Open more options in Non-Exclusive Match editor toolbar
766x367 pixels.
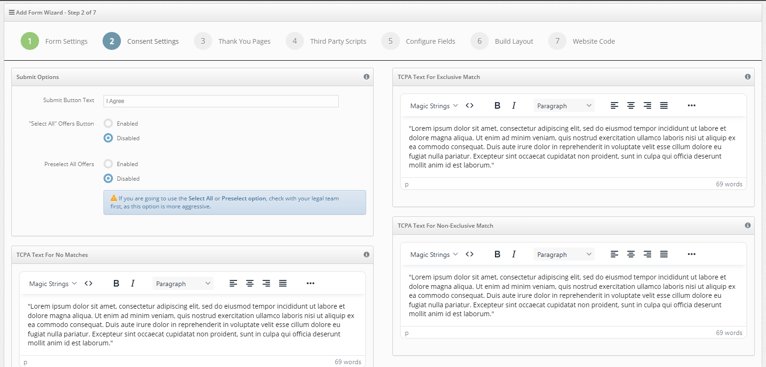click(691, 254)
